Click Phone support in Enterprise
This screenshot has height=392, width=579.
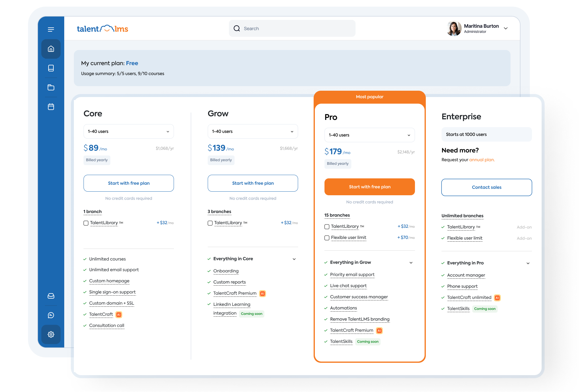click(462, 286)
